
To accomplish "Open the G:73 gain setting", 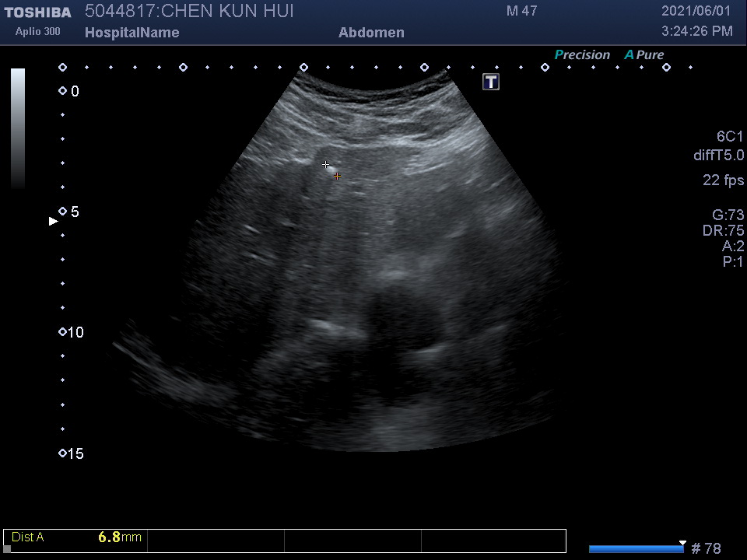I will [x=728, y=215].
